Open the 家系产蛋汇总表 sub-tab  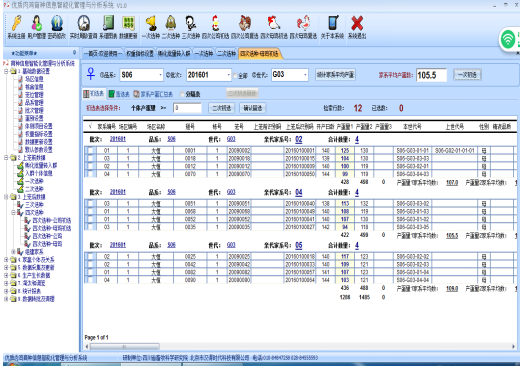[x=153, y=94]
